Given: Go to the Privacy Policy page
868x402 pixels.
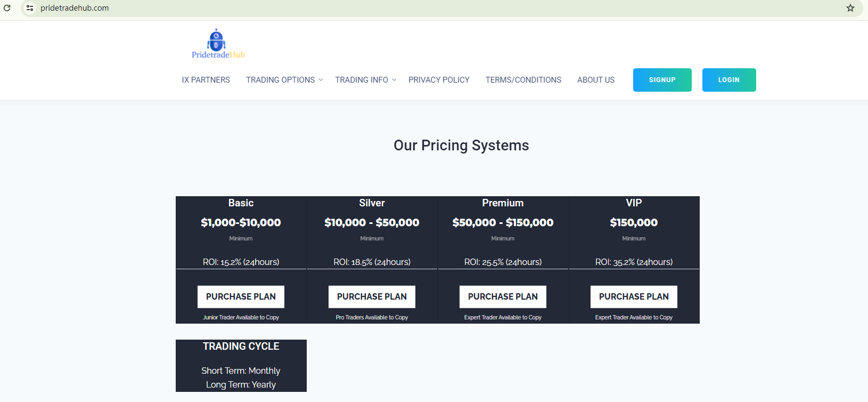Looking at the screenshot, I should pyautogui.click(x=439, y=80).
